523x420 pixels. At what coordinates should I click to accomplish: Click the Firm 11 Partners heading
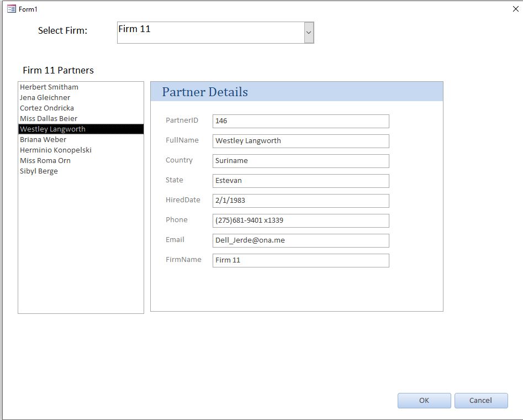pyautogui.click(x=59, y=70)
